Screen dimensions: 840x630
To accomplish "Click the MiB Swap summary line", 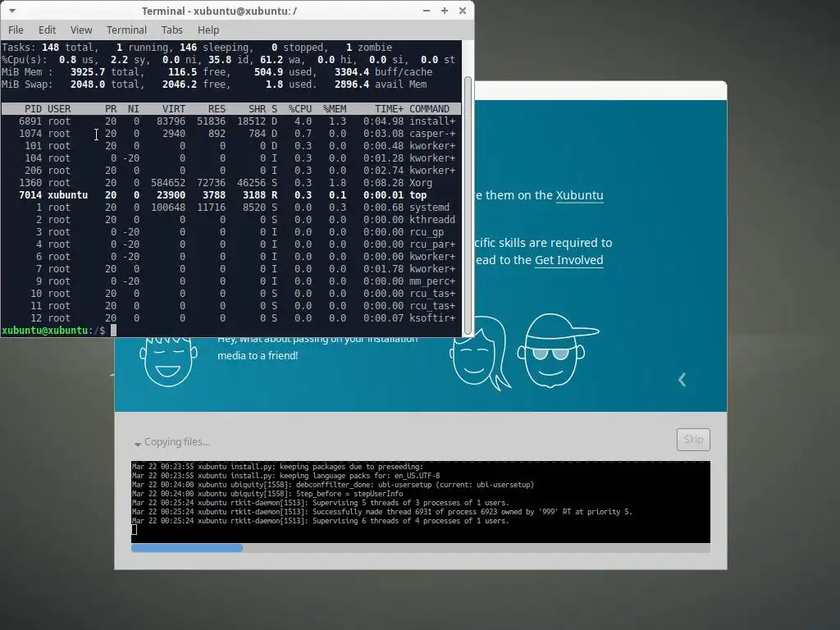I will [214, 84].
